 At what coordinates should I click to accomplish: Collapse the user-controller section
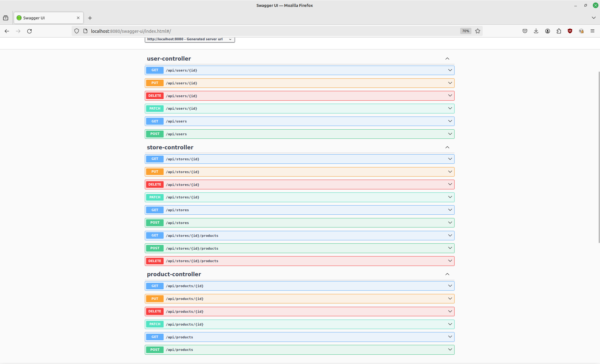pyautogui.click(x=447, y=59)
